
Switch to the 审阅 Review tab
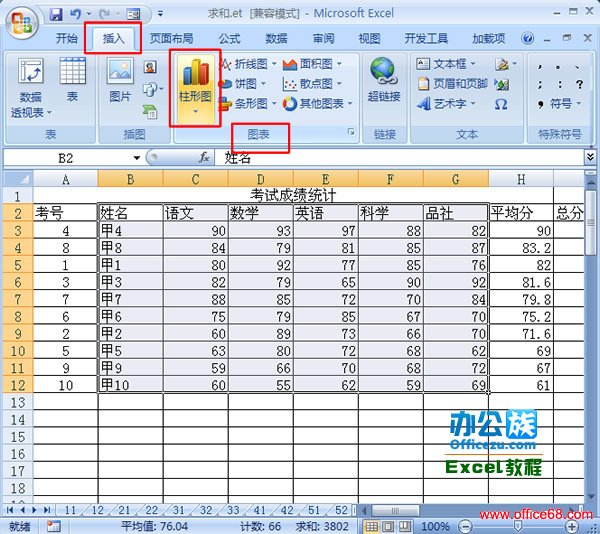point(323,38)
